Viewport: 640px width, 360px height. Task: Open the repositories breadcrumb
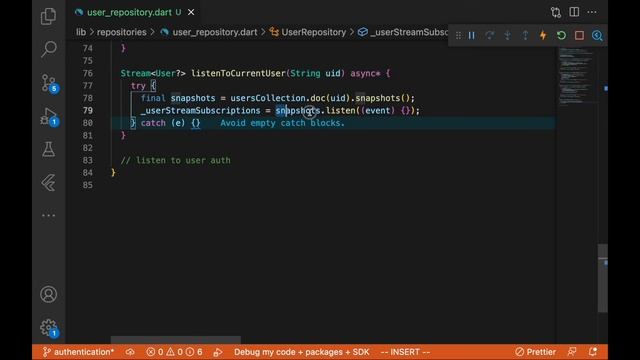point(122,32)
